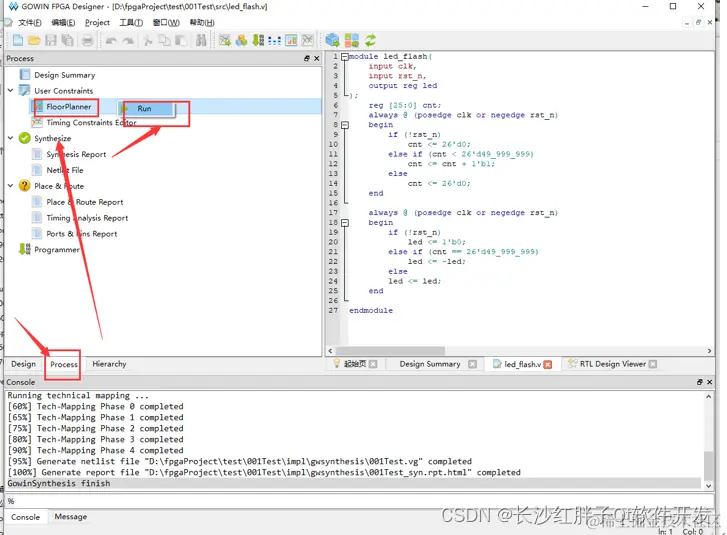Click the waveform-with-green-arrow toolbar icon
This screenshot has width=727, height=535.
[225, 41]
